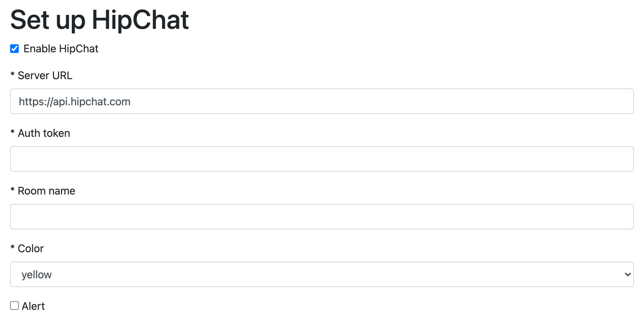
Task: Click the Alert label text
Action: click(34, 306)
